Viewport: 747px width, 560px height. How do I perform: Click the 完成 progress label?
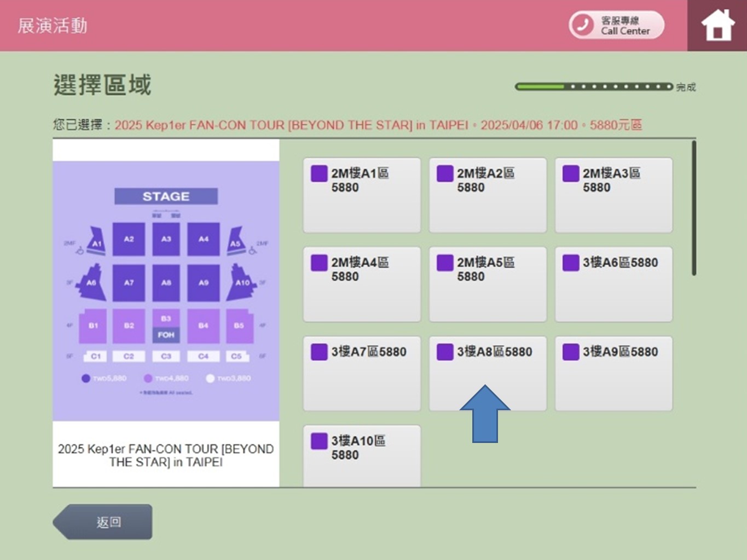[686, 87]
